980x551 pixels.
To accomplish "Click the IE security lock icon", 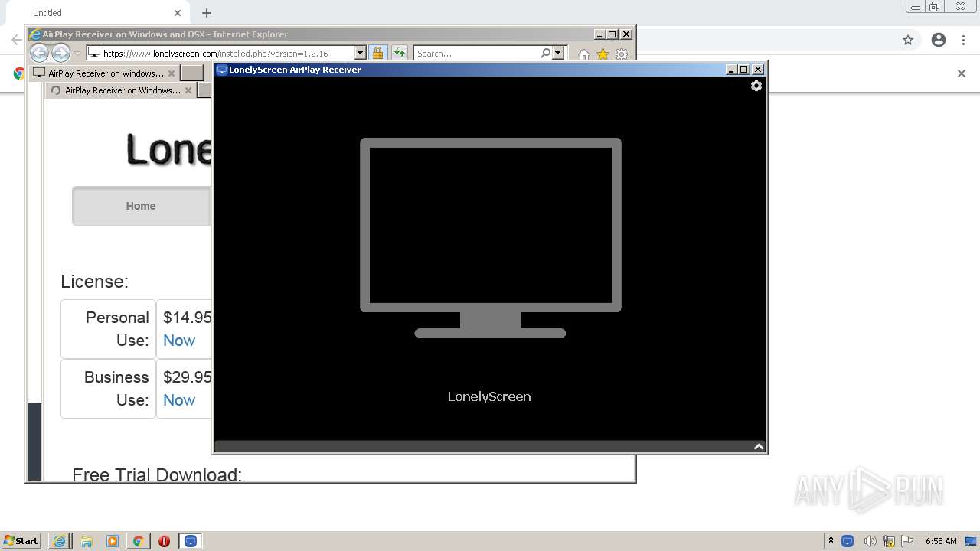I will (377, 53).
